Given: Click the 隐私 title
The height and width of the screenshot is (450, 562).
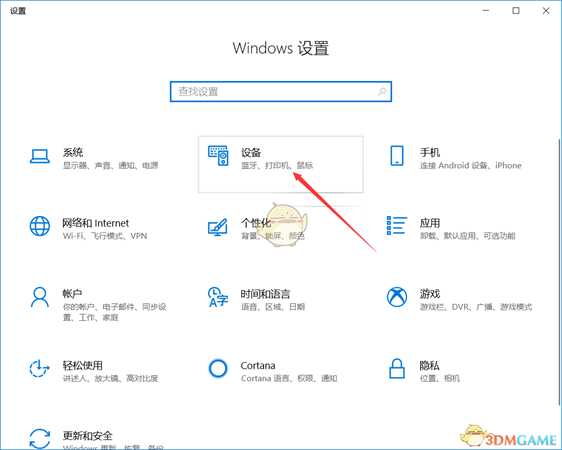Looking at the screenshot, I should pyautogui.click(x=430, y=365).
